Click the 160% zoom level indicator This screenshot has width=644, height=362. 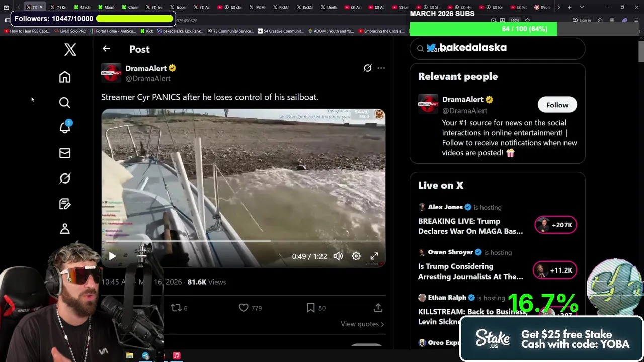tap(515, 20)
